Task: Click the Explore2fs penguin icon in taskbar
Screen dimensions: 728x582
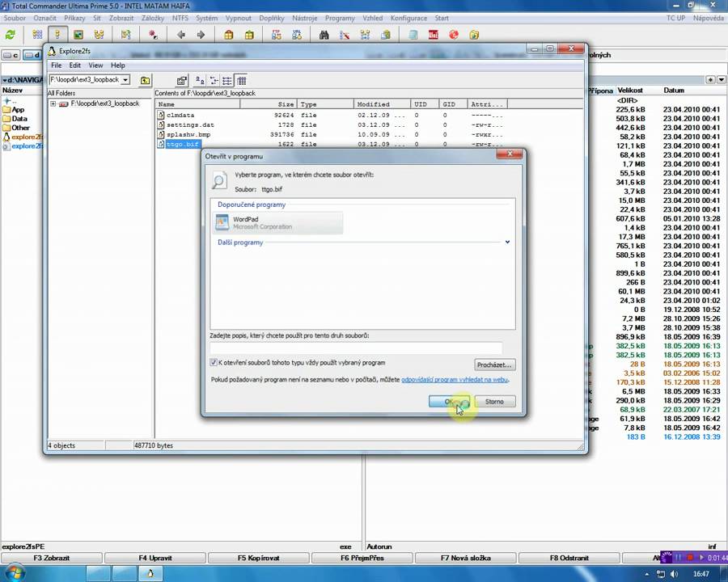Action: pos(150,574)
